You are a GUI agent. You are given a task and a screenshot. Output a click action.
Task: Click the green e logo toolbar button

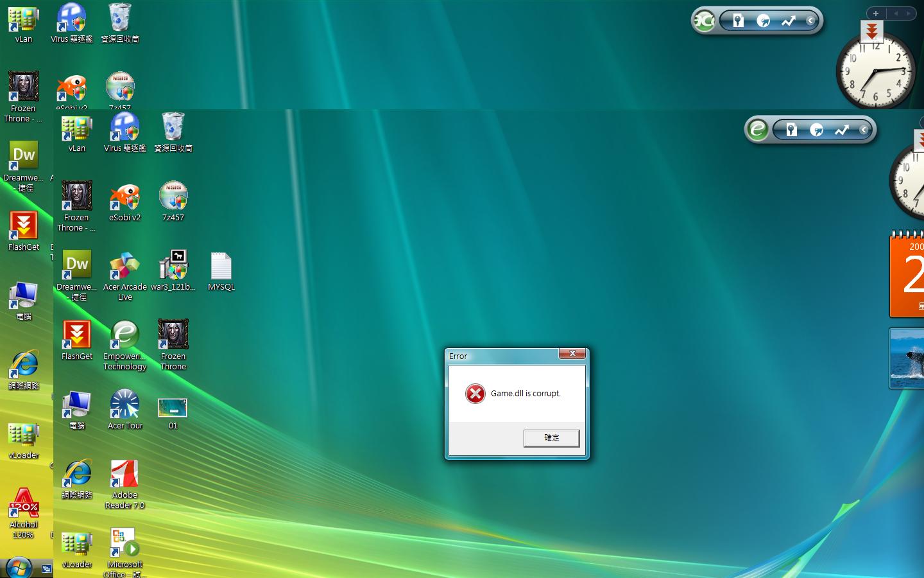757,130
